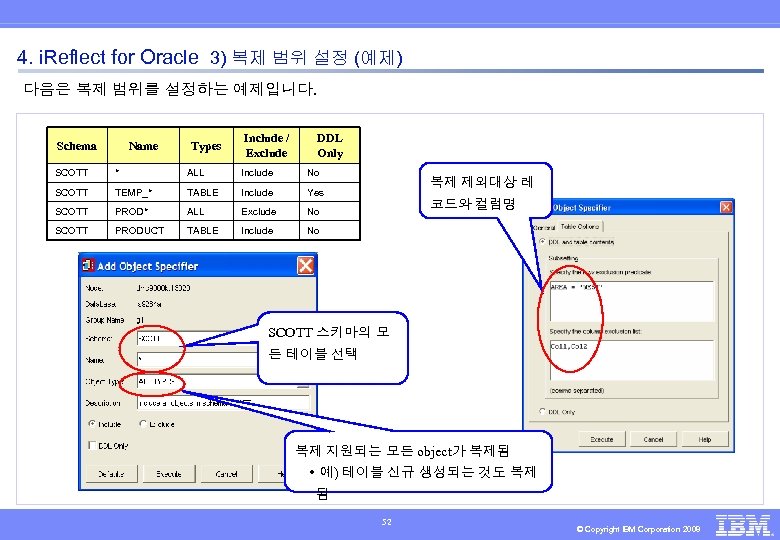Click the slide title '4. iReflect for Oracle'
780x540 pixels.
point(107,57)
